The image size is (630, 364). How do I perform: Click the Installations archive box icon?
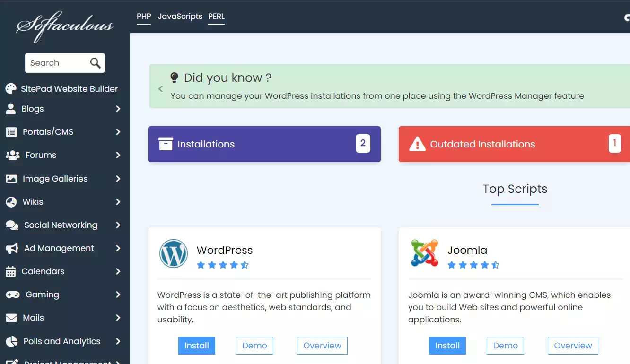pyautogui.click(x=166, y=144)
